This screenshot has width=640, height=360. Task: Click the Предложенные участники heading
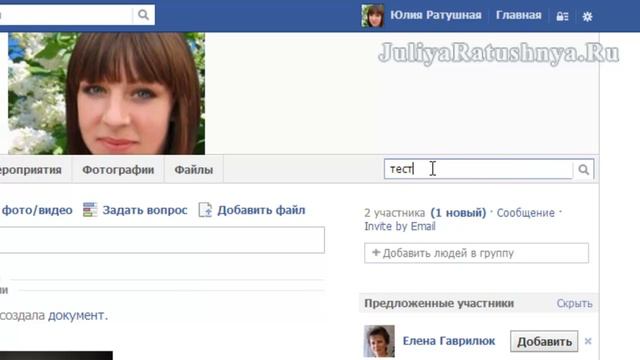coord(439,303)
